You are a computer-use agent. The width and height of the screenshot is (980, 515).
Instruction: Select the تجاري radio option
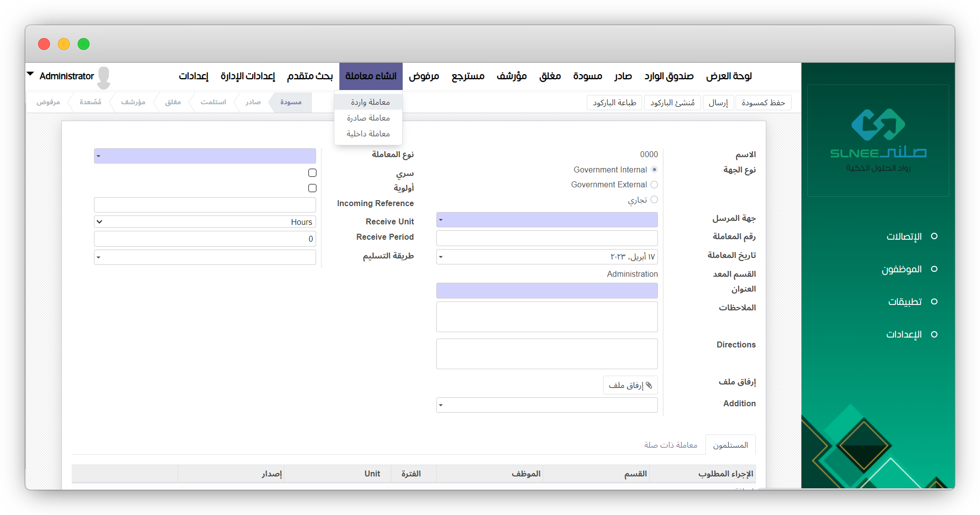[x=654, y=200]
